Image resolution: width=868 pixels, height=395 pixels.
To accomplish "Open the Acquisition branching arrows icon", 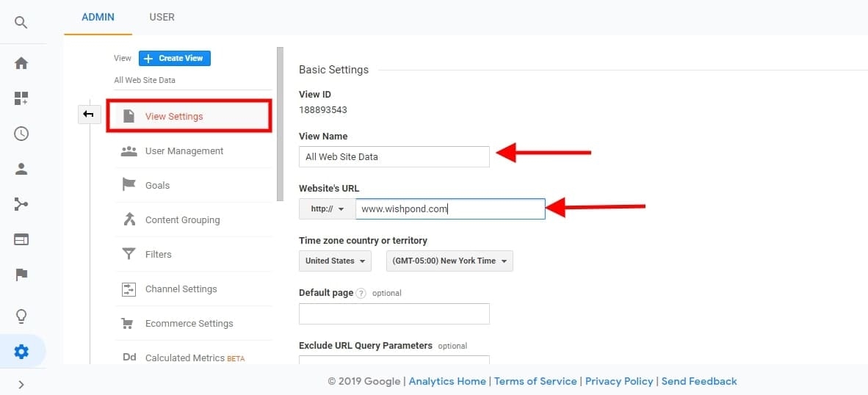I will (21, 204).
